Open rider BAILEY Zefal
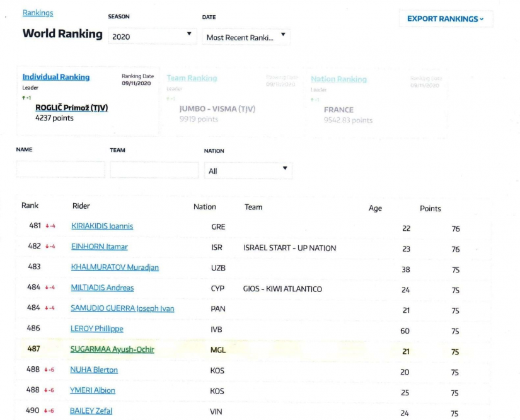This screenshot has width=520, height=420. [x=91, y=411]
